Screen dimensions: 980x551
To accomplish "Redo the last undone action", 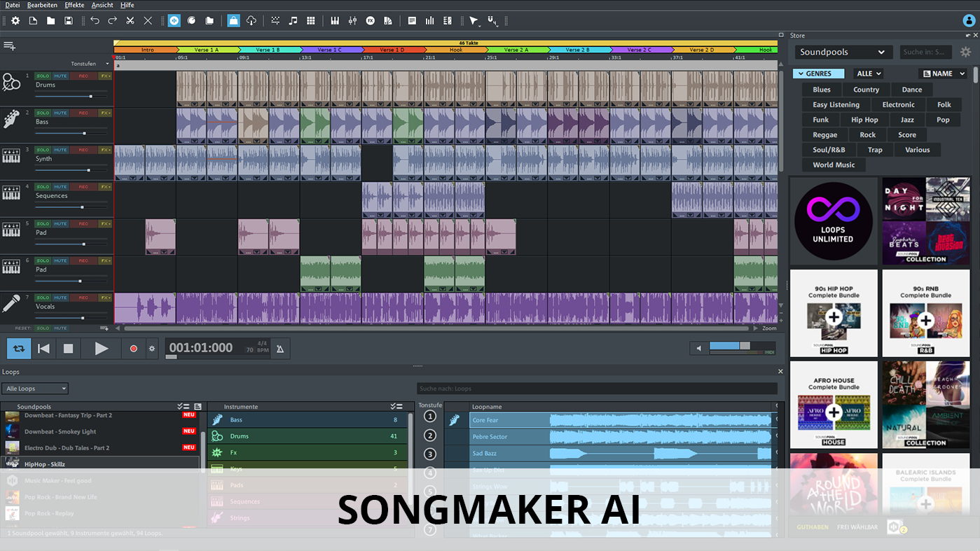I will point(112,21).
